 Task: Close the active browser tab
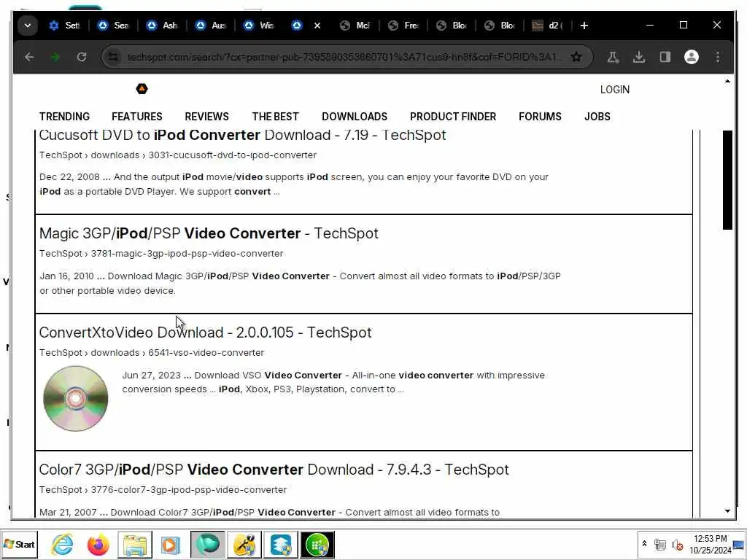click(x=317, y=26)
